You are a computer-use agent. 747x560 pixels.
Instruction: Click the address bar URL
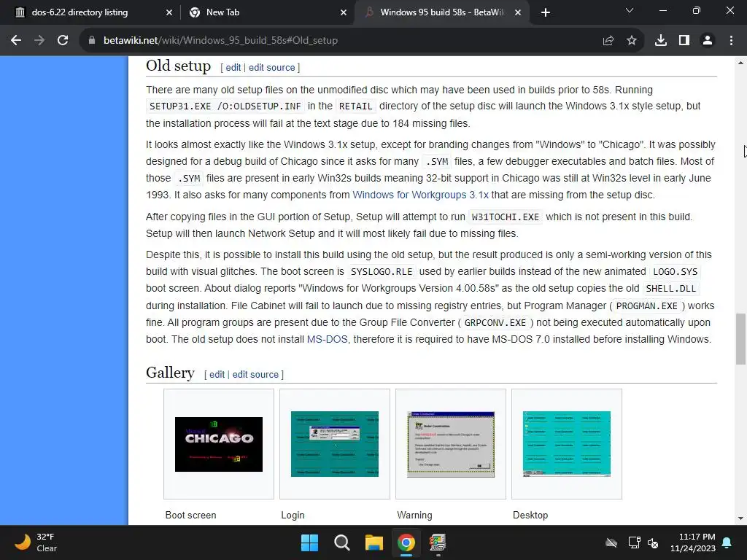tap(220, 41)
